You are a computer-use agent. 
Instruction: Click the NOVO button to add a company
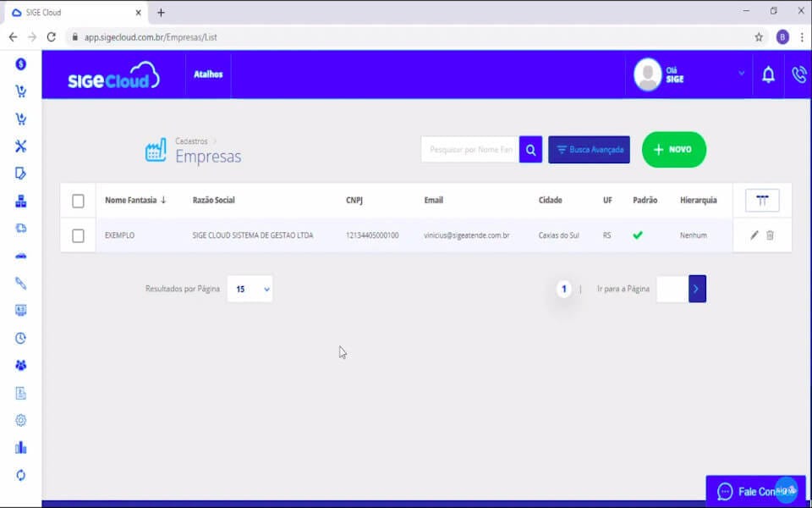click(673, 149)
